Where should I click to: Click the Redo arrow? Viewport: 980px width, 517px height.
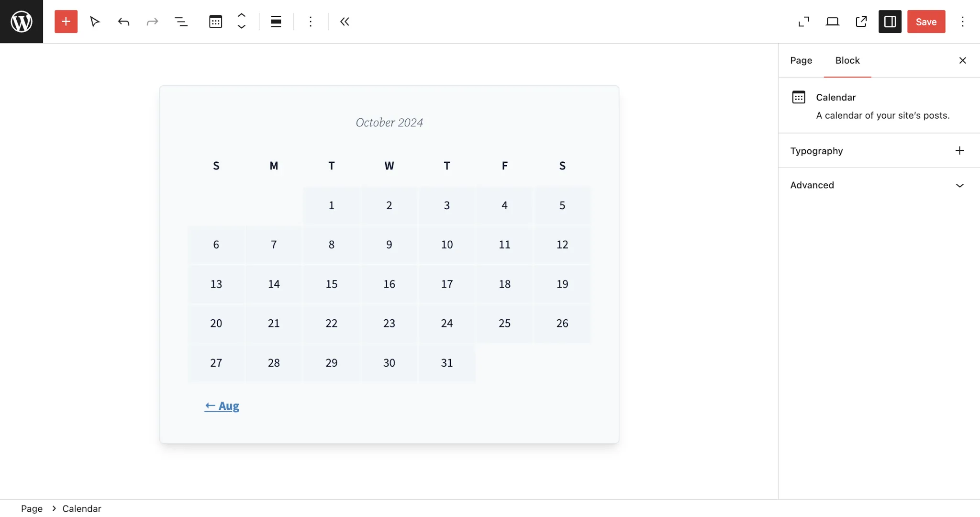152,22
